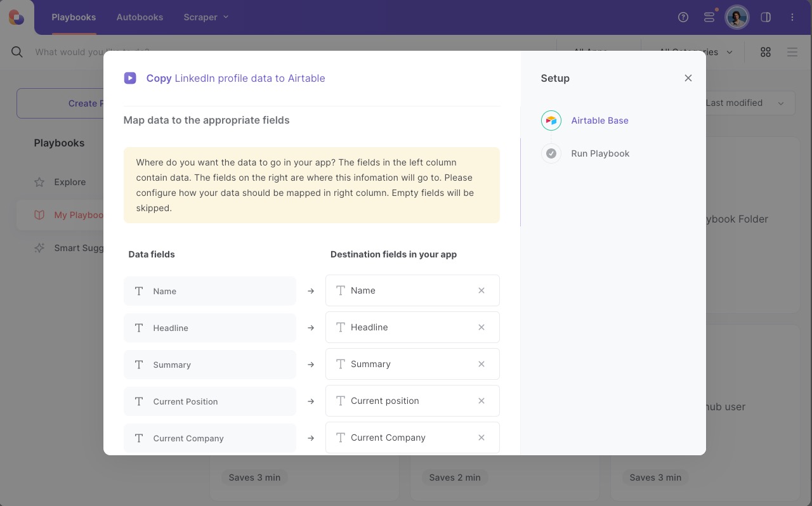Click the purple play icon beside playbook title
This screenshot has height=506, width=812.
click(130, 78)
